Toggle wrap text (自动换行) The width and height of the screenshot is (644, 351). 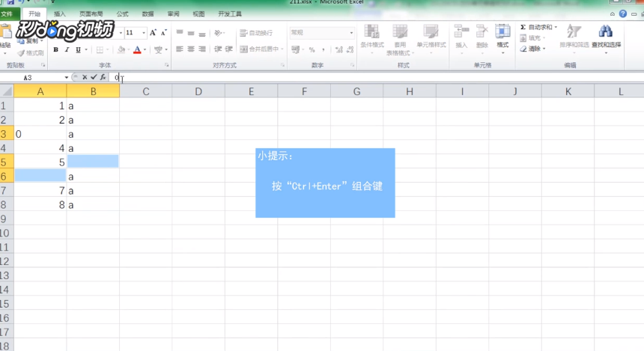256,33
